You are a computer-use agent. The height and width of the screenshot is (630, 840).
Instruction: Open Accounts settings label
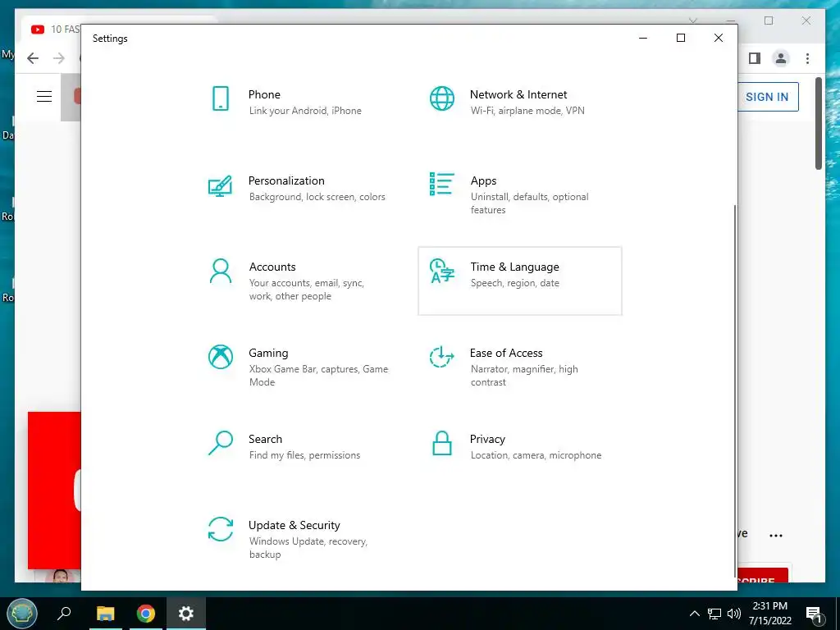(x=272, y=267)
